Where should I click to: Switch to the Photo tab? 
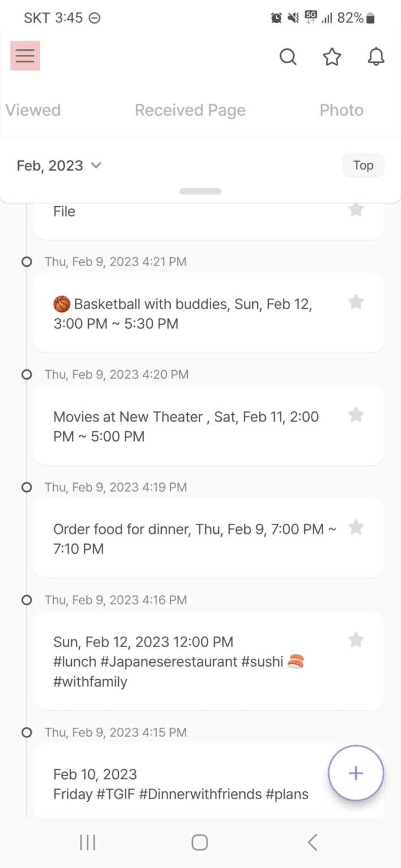(342, 110)
